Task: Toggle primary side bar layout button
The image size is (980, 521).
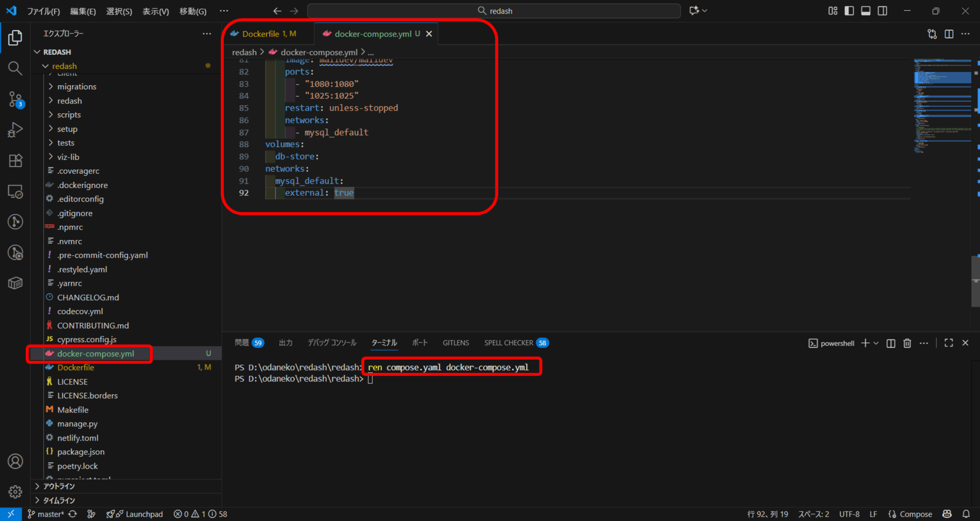Action: coord(849,11)
